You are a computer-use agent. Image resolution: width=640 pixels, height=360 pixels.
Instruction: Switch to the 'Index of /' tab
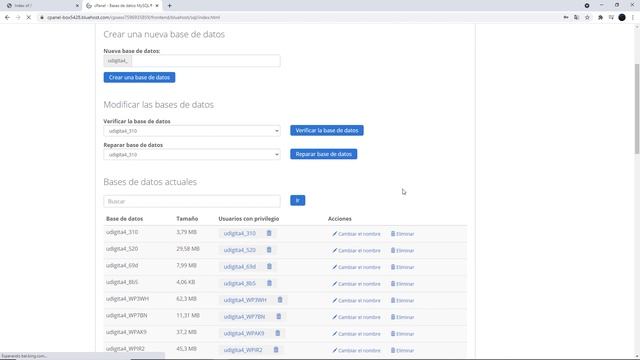click(x=41, y=6)
